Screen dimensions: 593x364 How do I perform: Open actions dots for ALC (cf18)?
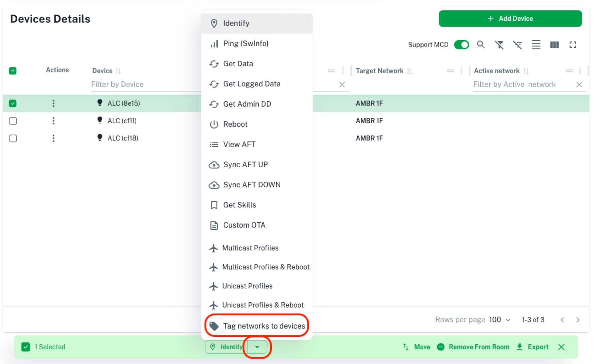pyautogui.click(x=53, y=138)
